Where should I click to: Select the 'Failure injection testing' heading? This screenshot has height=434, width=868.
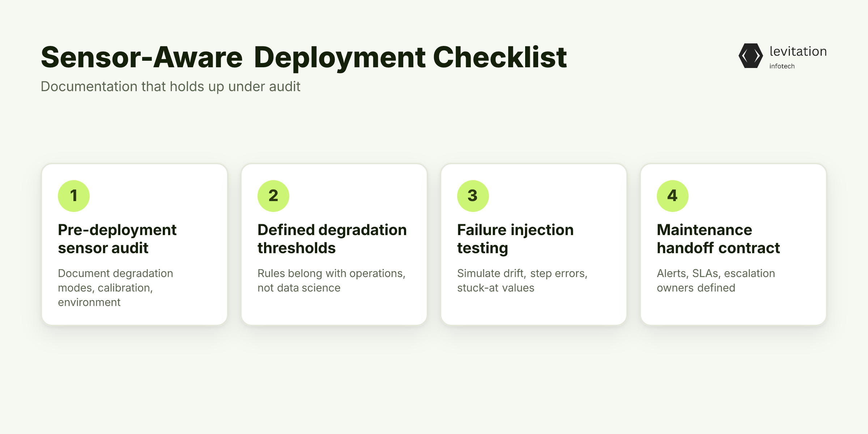click(x=515, y=239)
